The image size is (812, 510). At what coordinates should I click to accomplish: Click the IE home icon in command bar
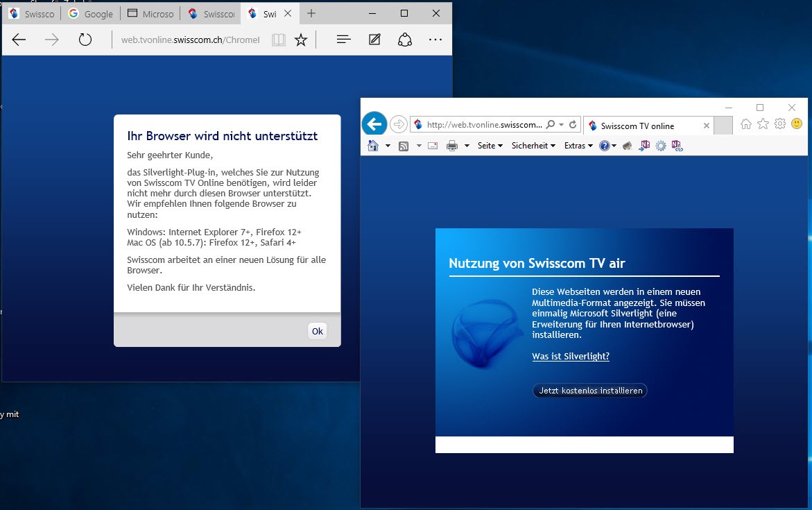click(x=373, y=146)
